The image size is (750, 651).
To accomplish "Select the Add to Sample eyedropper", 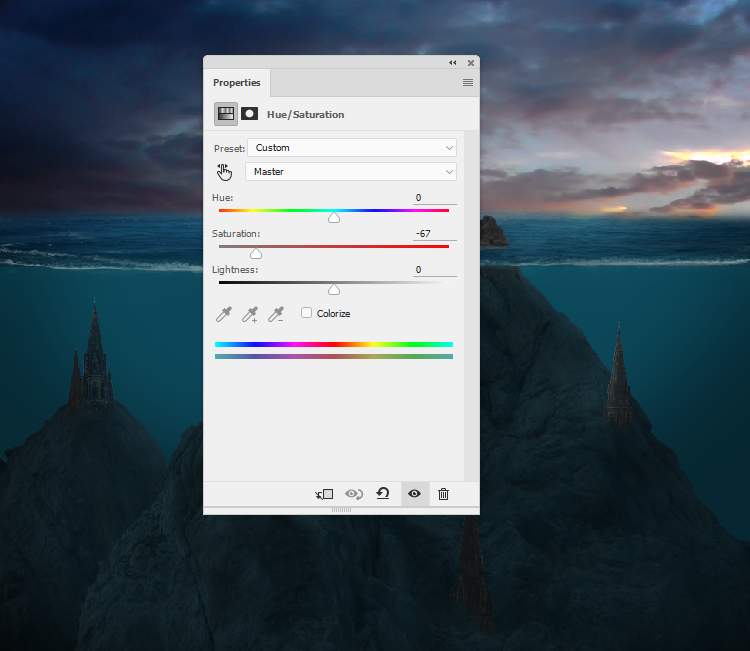I will [x=250, y=314].
